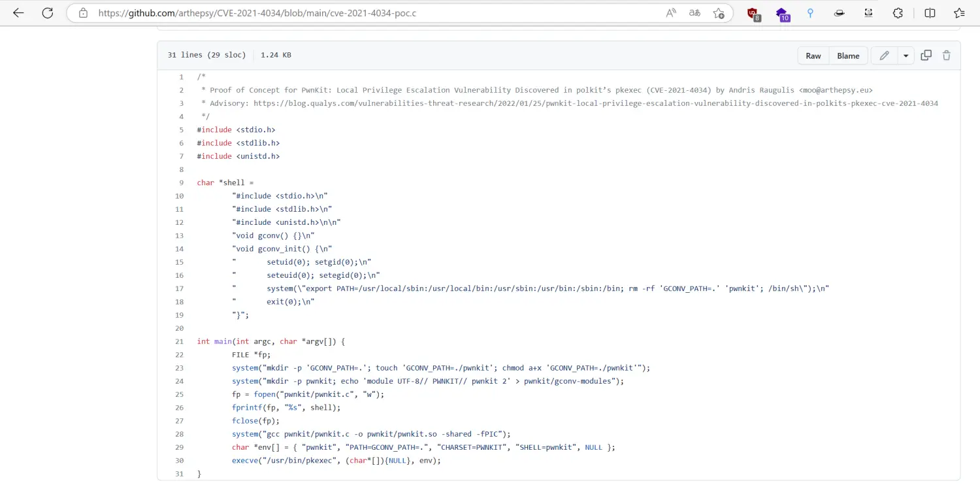Image resolution: width=980 pixels, height=504 pixels.
Task: Select line number 17
Action: click(180, 288)
